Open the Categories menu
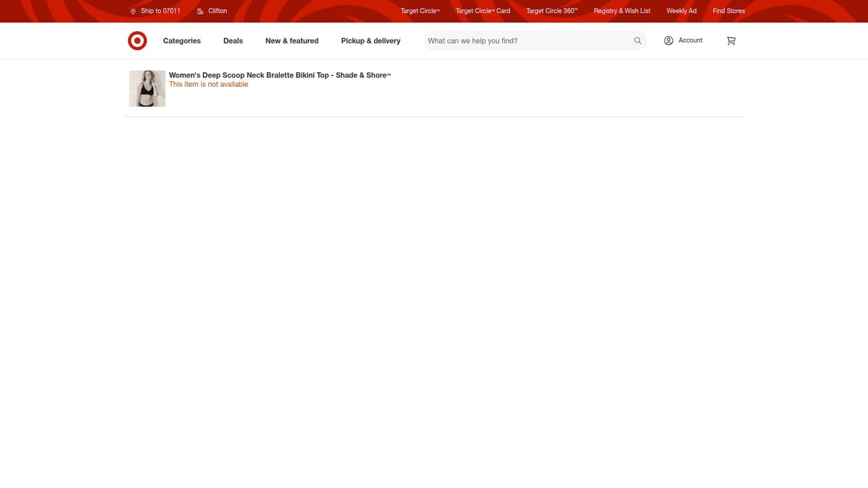 [x=182, y=41]
